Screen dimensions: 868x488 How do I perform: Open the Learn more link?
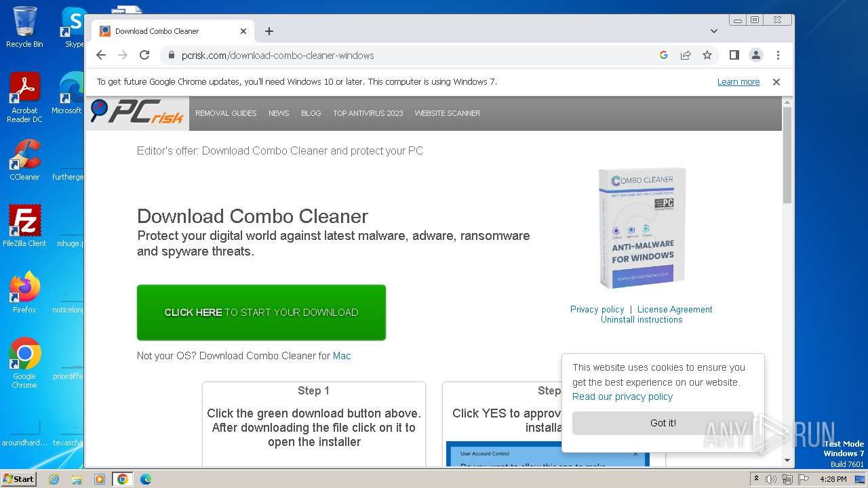[738, 82]
